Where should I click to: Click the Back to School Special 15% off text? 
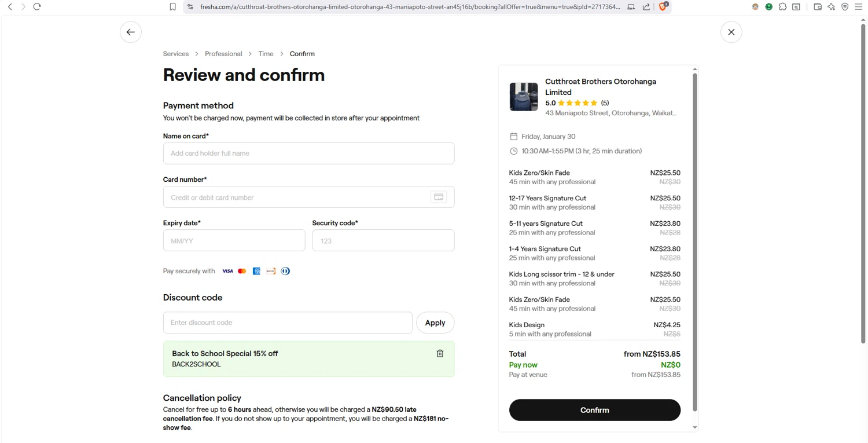pyautogui.click(x=225, y=354)
